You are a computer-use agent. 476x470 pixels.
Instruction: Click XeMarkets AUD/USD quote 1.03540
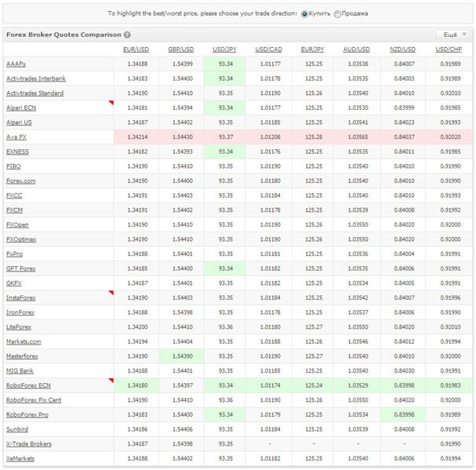(x=358, y=458)
